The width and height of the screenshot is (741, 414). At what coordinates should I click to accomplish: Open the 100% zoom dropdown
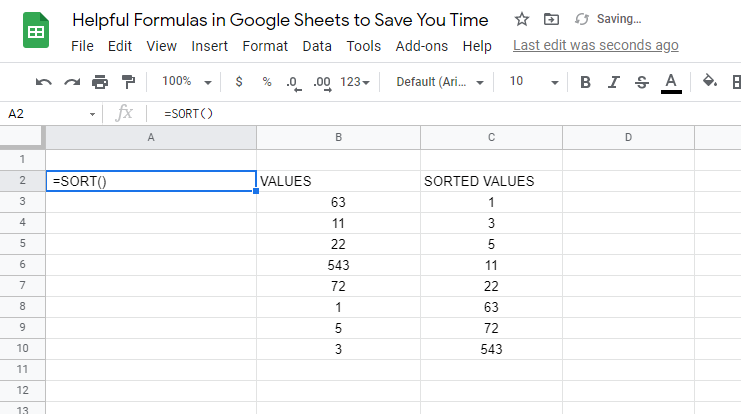pyautogui.click(x=187, y=82)
